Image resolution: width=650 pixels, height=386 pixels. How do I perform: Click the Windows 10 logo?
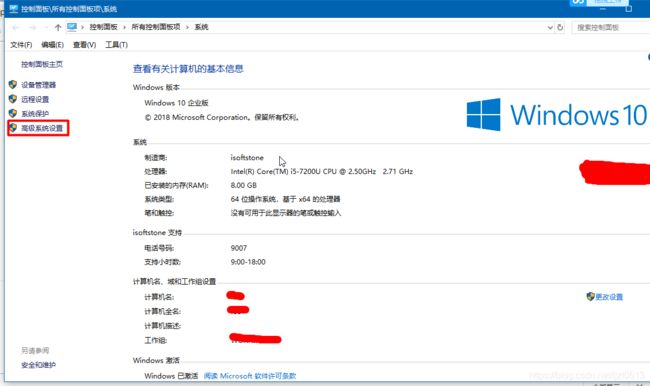(557, 115)
